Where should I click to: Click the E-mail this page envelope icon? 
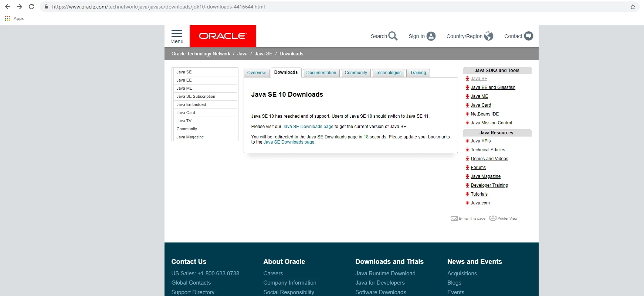tap(454, 218)
